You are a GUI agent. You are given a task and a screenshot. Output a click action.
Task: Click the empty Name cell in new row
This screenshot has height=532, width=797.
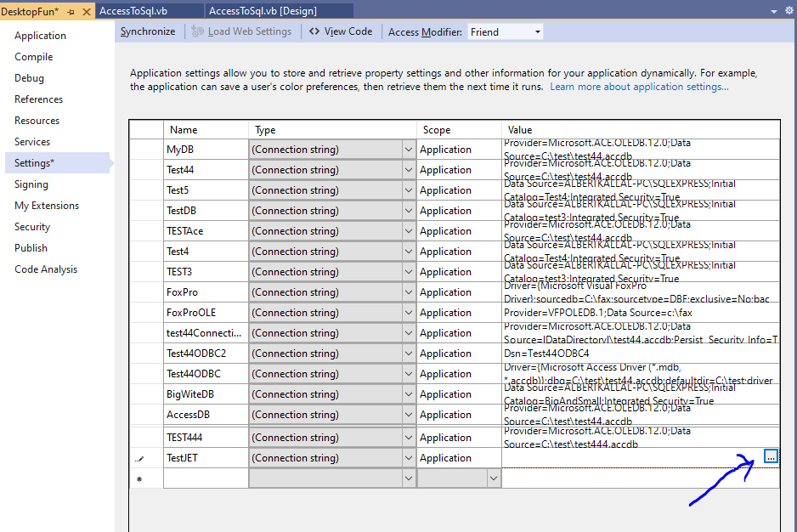pos(206,478)
